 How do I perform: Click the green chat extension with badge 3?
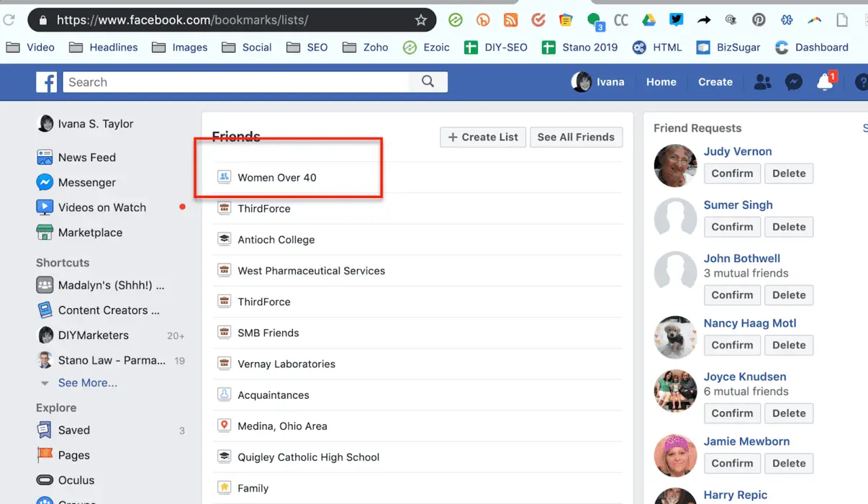[595, 21]
